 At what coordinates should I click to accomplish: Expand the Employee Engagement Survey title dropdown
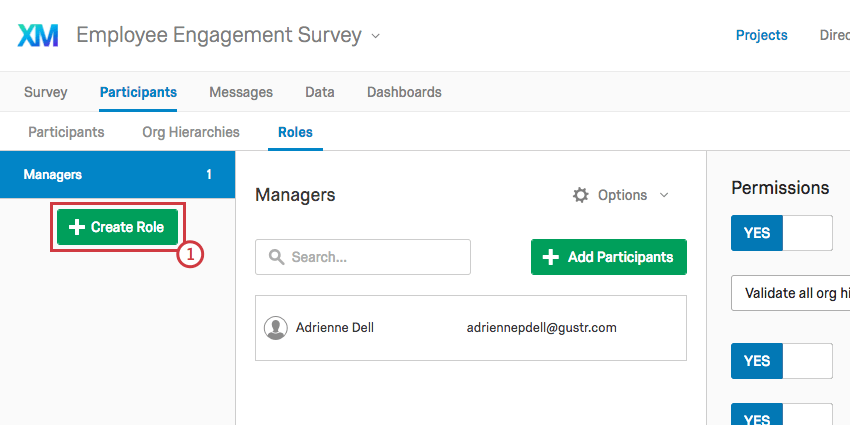click(375, 36)
